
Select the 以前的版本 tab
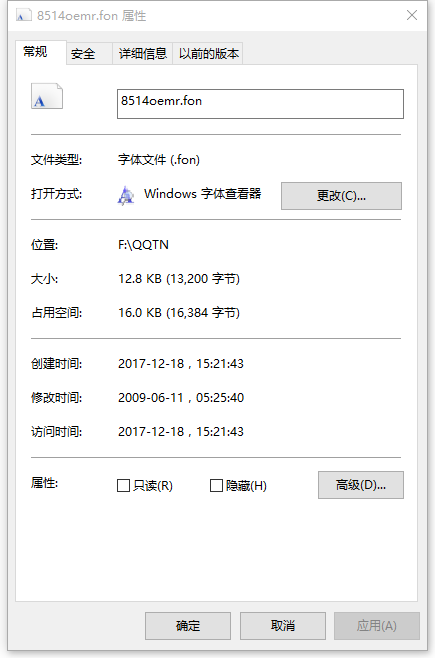pyautogui.click(x=208, y=54)
